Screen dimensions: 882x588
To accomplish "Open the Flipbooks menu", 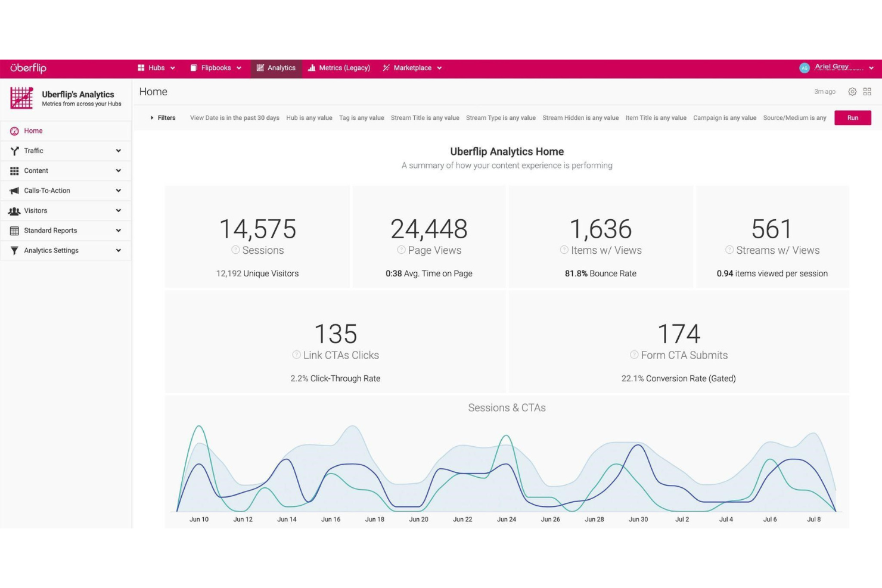I will 216,68.
